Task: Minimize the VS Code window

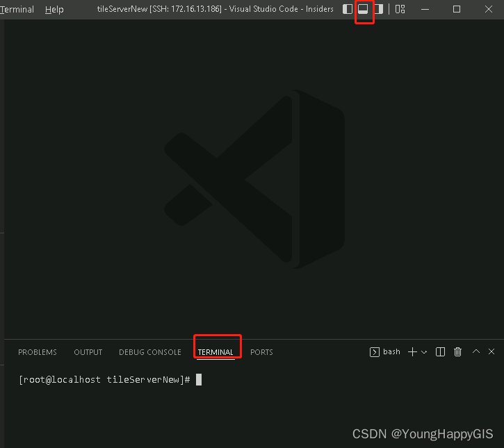Action: 425,9
